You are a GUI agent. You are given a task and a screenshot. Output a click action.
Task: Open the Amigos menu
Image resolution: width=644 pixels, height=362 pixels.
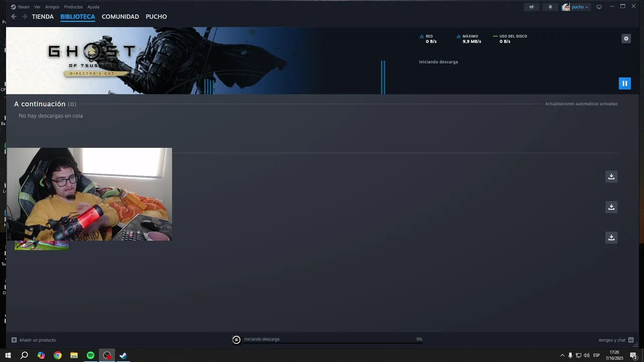tap(52, 7)
